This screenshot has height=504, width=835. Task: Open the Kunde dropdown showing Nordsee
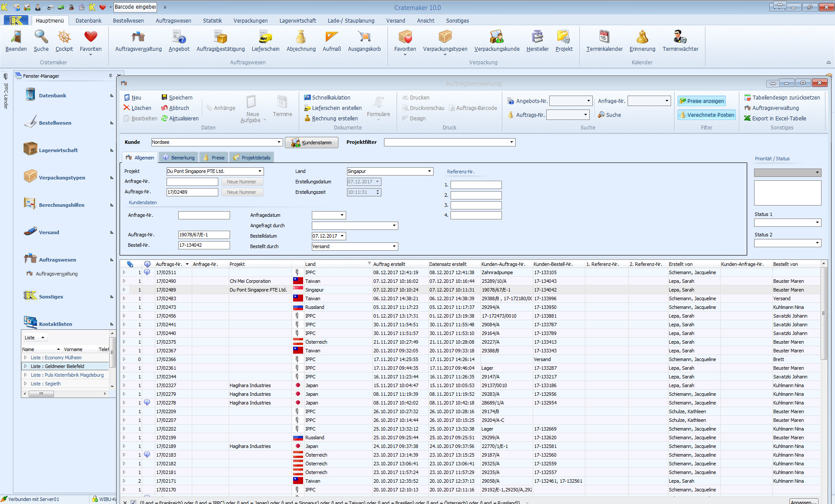[279, 142]
